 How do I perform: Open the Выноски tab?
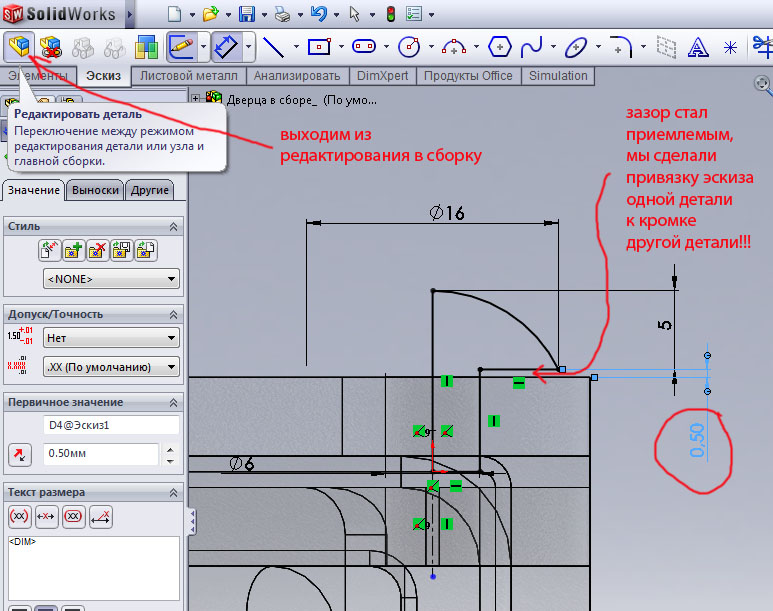tap(95, 190)
